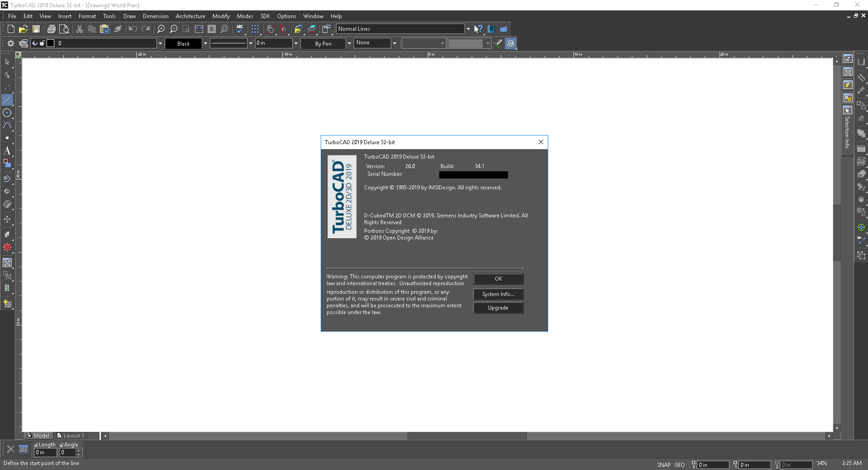The image size is (868, 470).
Task: Save the drawing with the floppy icon
Action: pyautogui.click(x=36, y=29)
